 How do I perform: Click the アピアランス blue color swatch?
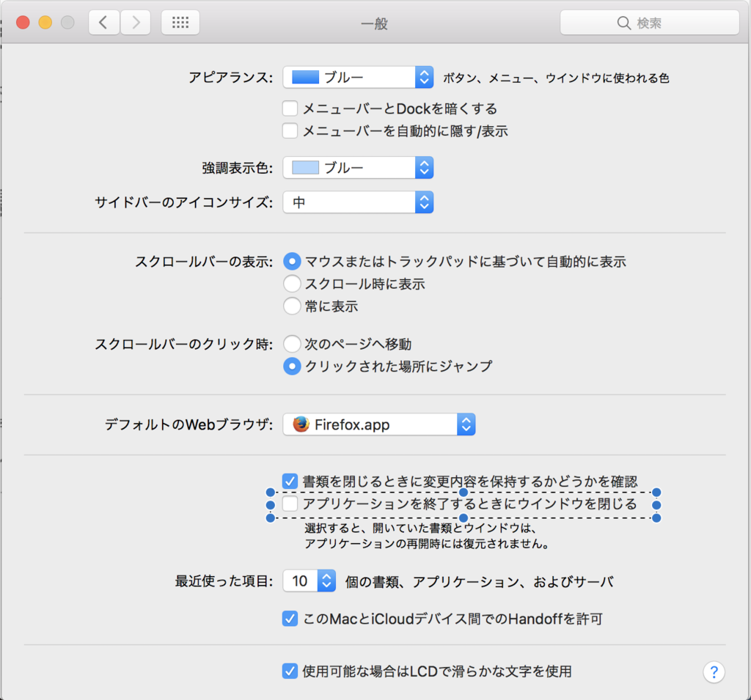[305, 77]
